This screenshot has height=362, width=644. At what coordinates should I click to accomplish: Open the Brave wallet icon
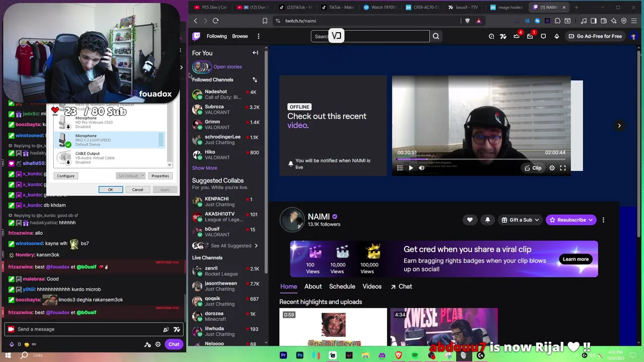pos(604,21)
